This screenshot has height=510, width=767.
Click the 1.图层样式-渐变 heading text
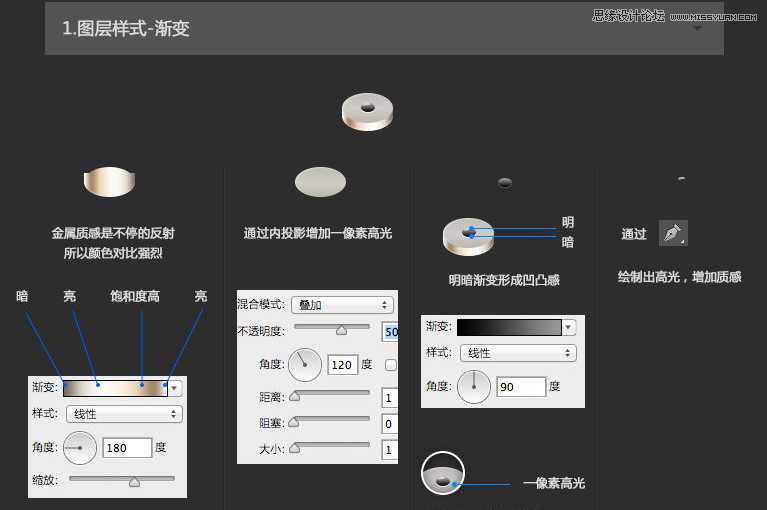126,28
